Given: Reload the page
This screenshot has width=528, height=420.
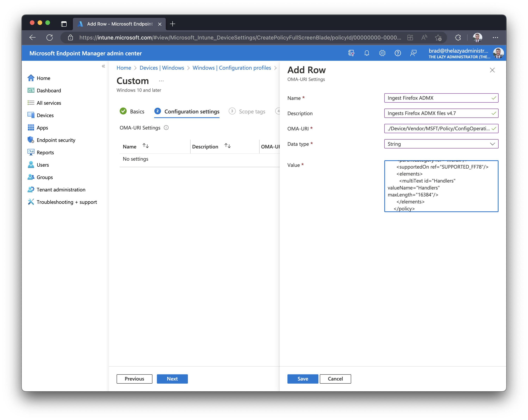Looking at the screenshot, I should coord(49,37).
